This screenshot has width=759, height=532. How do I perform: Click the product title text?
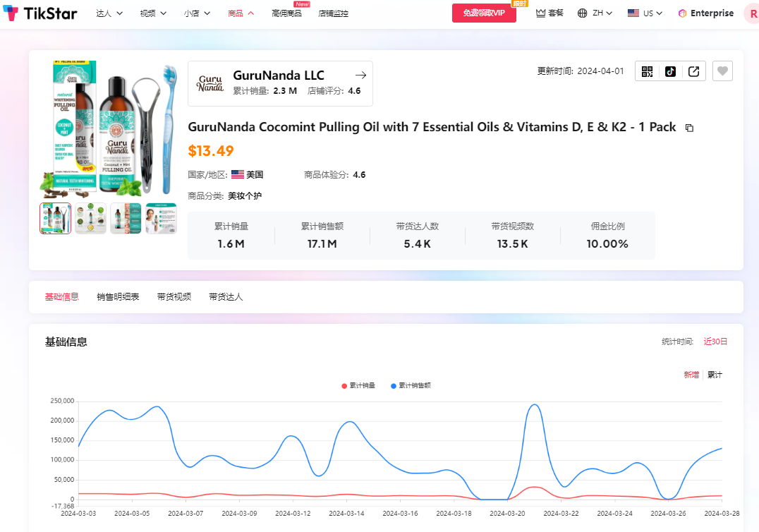coord(432,127)
